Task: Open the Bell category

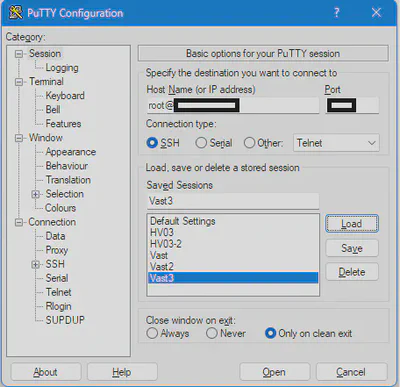Action: (x=53, y=110)
